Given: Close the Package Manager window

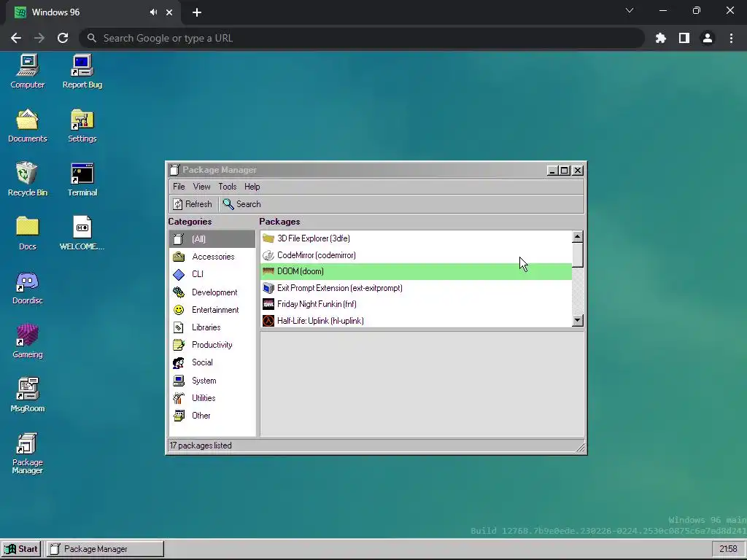Looking at the screenshot, I should (x=578, y=171).
